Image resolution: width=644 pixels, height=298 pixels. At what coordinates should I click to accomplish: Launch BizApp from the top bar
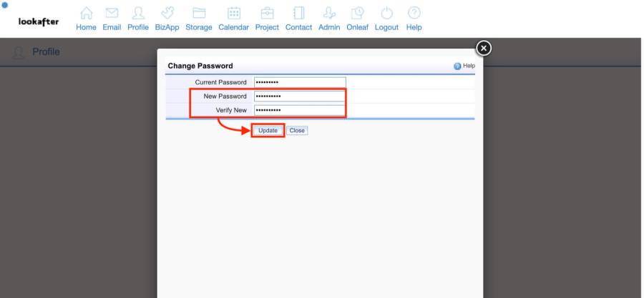[167, 14]
